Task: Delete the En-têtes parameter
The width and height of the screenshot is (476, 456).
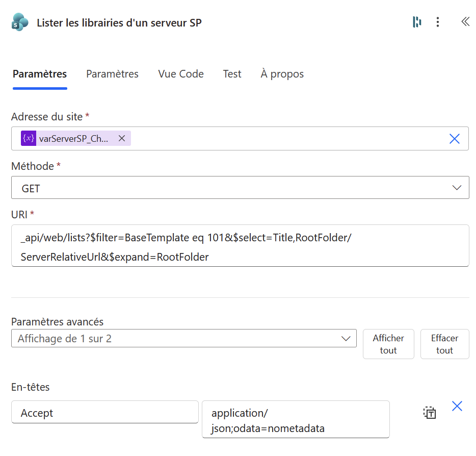Action: coord(457,406)
